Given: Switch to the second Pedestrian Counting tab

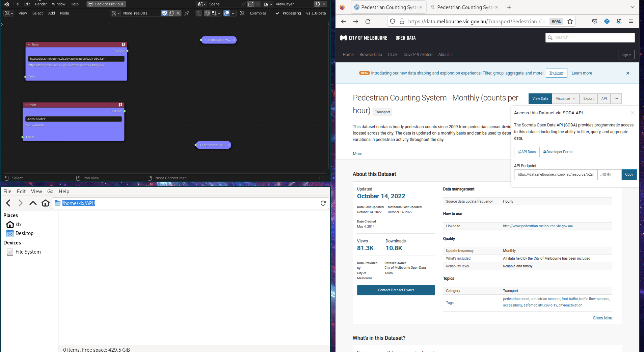Looking at the screenshot, I should 464,7.
